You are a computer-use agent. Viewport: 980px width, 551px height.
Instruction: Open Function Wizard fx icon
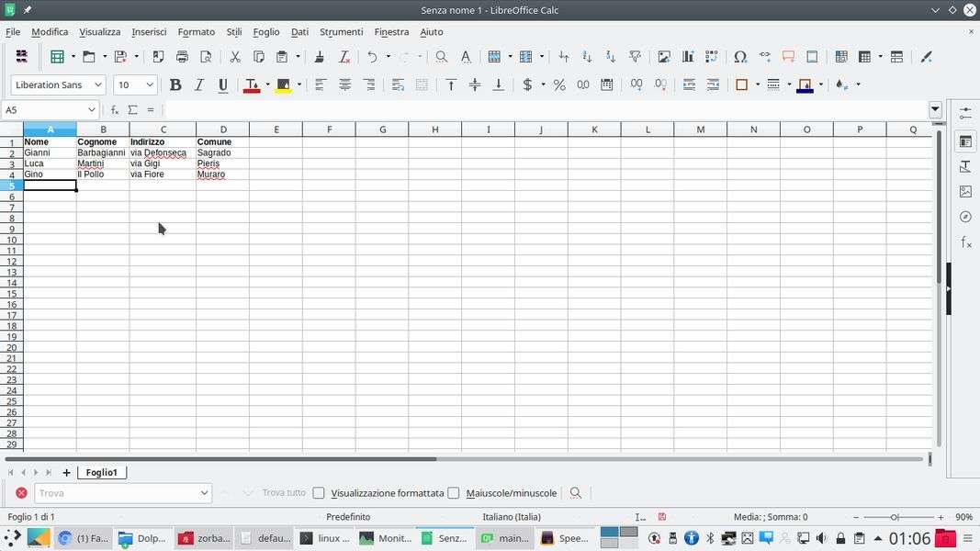[x=115, y=110]
